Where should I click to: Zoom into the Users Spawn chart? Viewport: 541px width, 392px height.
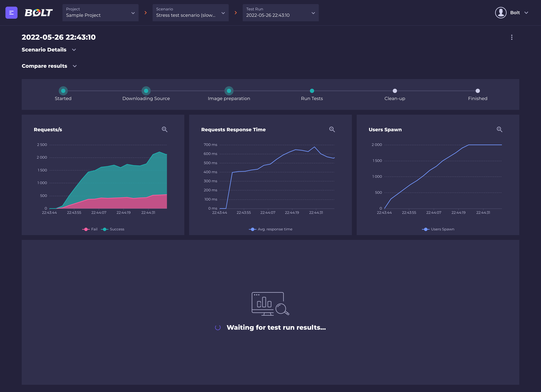pos(499,129)
